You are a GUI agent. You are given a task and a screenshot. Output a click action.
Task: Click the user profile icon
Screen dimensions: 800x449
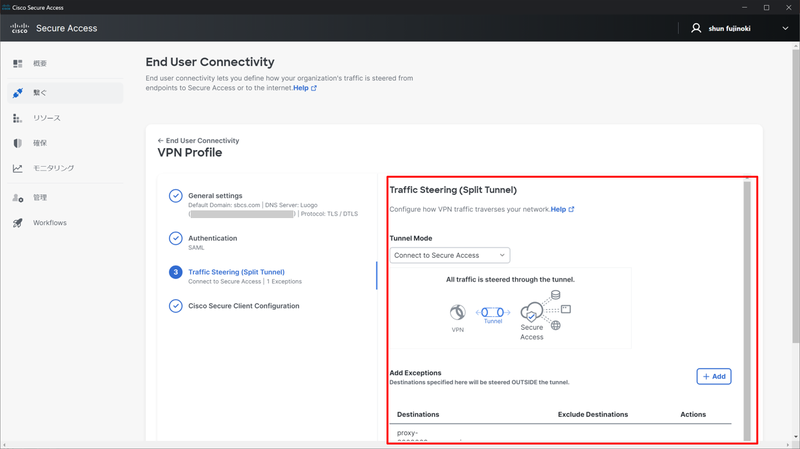[x=696, y=28]
